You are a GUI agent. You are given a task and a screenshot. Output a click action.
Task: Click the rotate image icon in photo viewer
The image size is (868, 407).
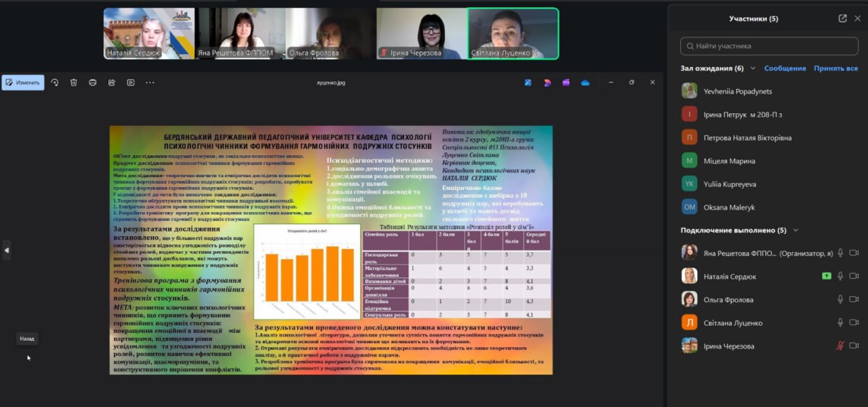point(55,83)
